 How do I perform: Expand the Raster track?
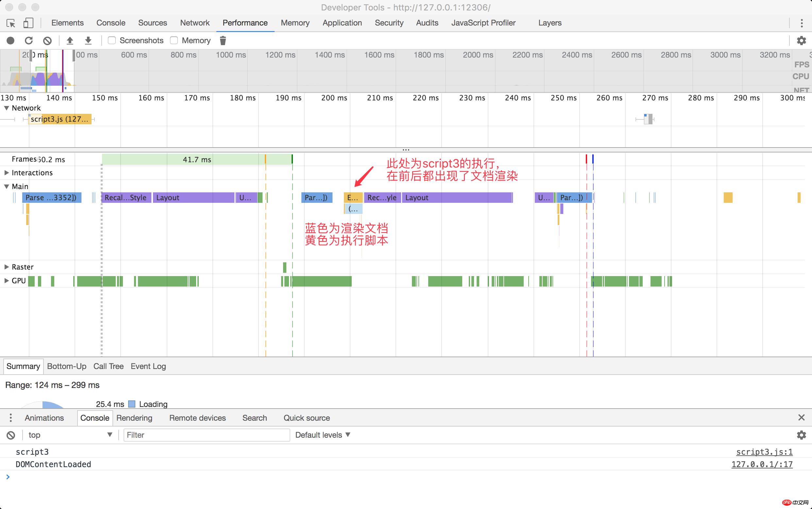(x=7, y=267)
